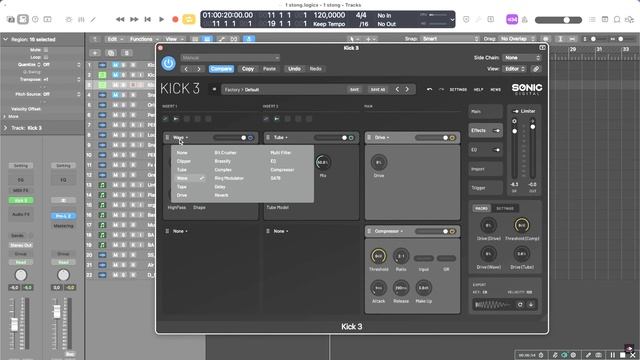Expand the Track: Kick 3 inspector section

pyautogui.click(x=5, y=128)
